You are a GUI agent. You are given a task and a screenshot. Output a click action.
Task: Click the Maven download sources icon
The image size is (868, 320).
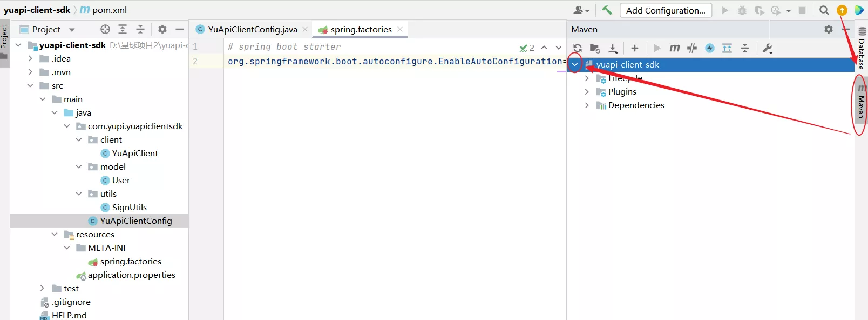(613, 48)
